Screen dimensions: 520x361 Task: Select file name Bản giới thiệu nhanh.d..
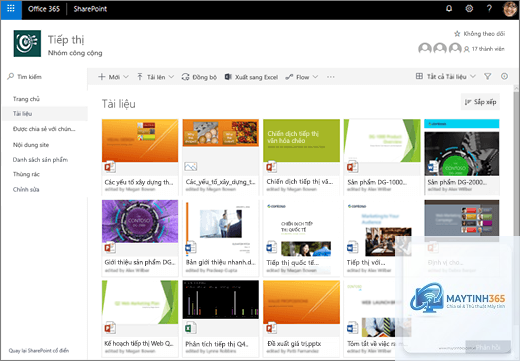coord(221,262)
